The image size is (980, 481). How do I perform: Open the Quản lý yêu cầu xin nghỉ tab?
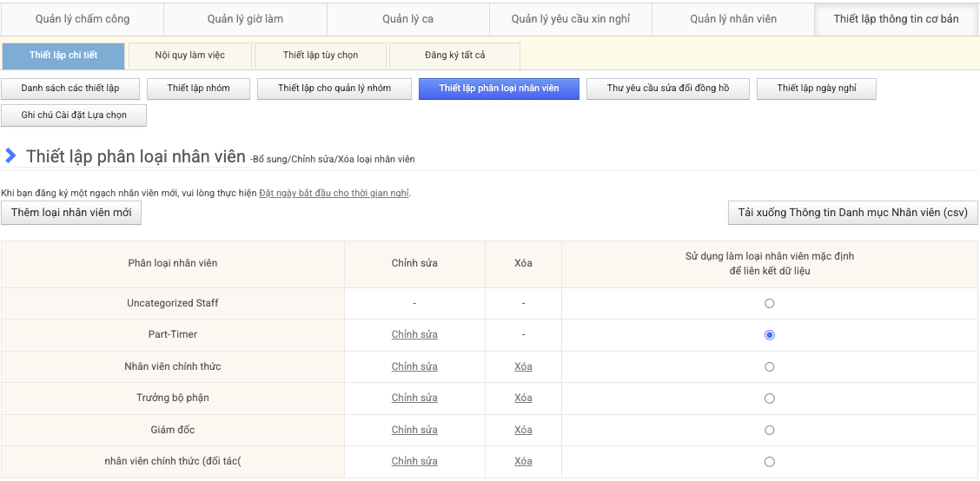click(570, 19)
